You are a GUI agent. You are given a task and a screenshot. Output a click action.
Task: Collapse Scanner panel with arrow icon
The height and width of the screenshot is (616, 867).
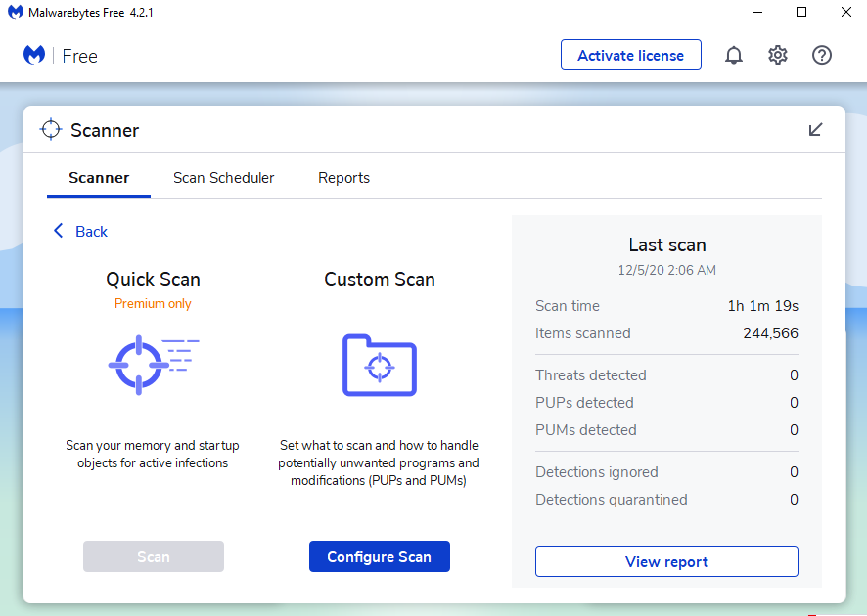[815, 129]
